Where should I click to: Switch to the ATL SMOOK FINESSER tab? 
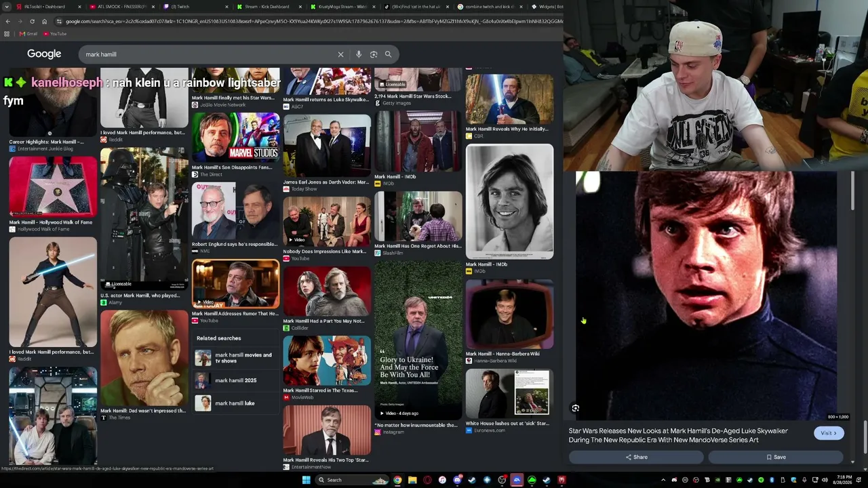point(121,7)
